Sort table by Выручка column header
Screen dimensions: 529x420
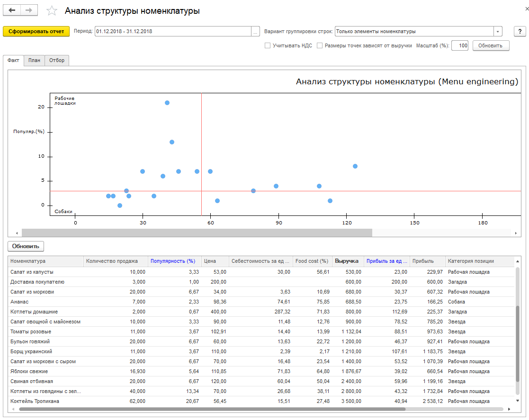[x=346, y=261]
